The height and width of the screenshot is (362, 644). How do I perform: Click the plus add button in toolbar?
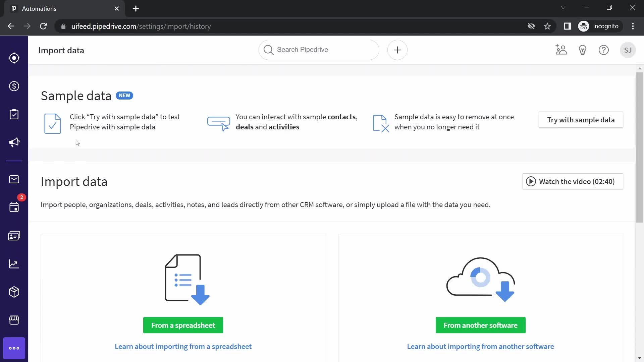397,50
